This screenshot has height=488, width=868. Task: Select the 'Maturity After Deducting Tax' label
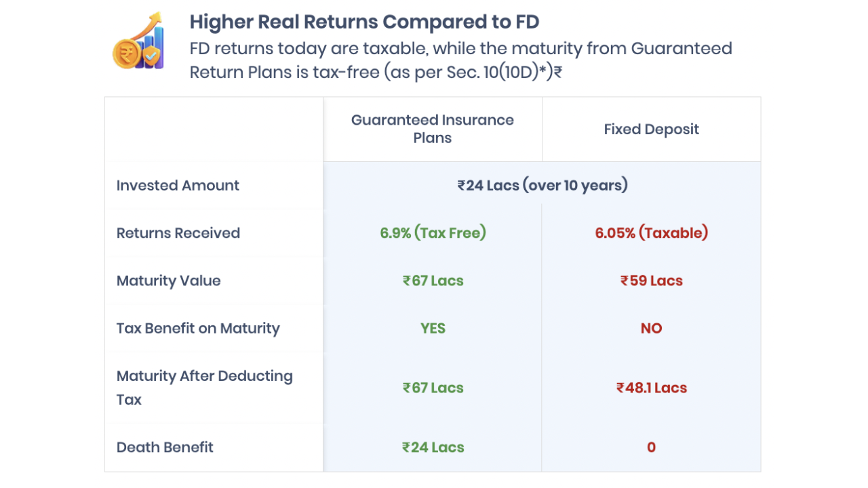point(204,388)
